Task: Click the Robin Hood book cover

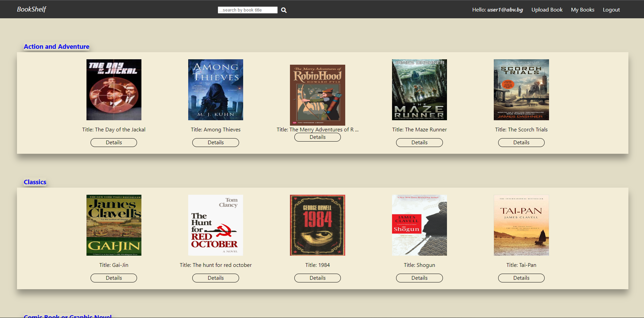Action: click(x=317, y=95)
